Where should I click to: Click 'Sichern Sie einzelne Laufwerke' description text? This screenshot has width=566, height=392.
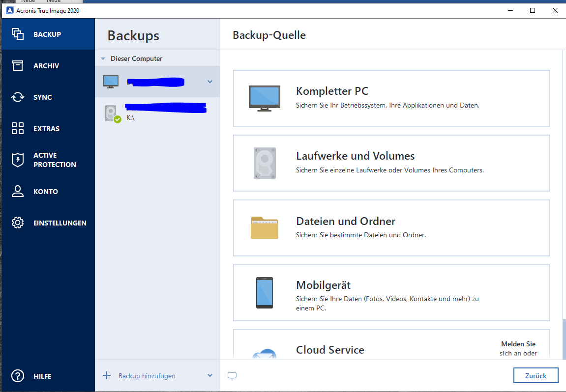[390, 170]
